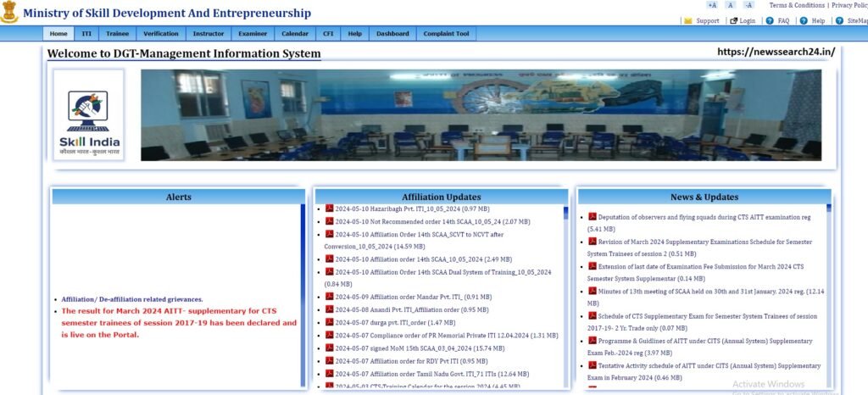The width and height of the screenshot is (868, 395).
Task: Open the Complaint Tool menu
Action: [x=446, y=34]
